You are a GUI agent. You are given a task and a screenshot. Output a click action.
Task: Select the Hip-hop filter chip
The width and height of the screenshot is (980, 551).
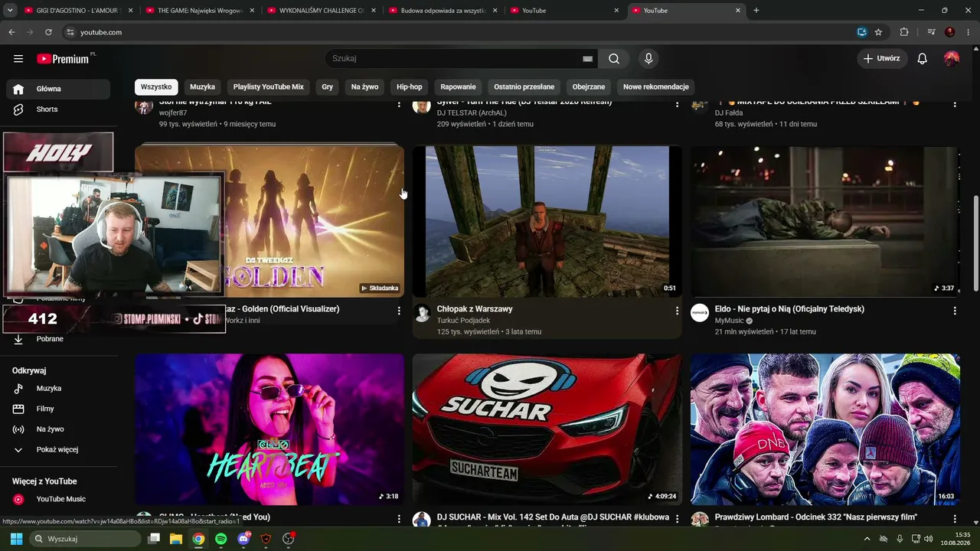point(410,87)
